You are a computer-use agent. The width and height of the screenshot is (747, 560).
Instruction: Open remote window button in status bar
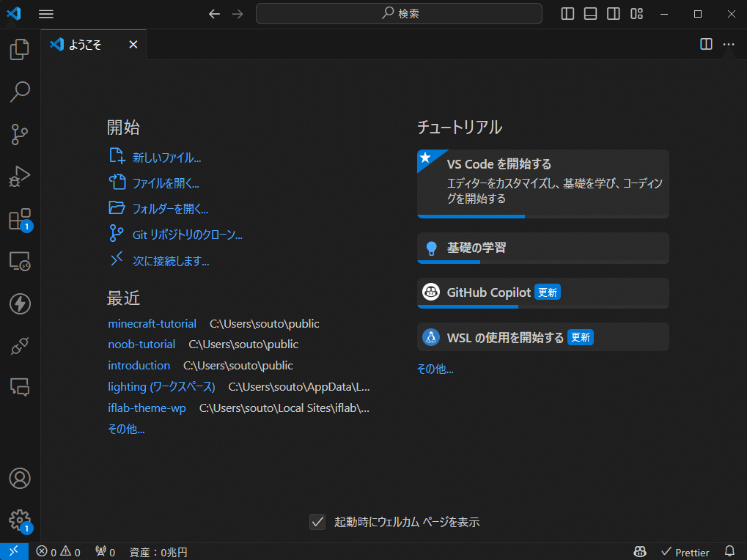(14, 551)
